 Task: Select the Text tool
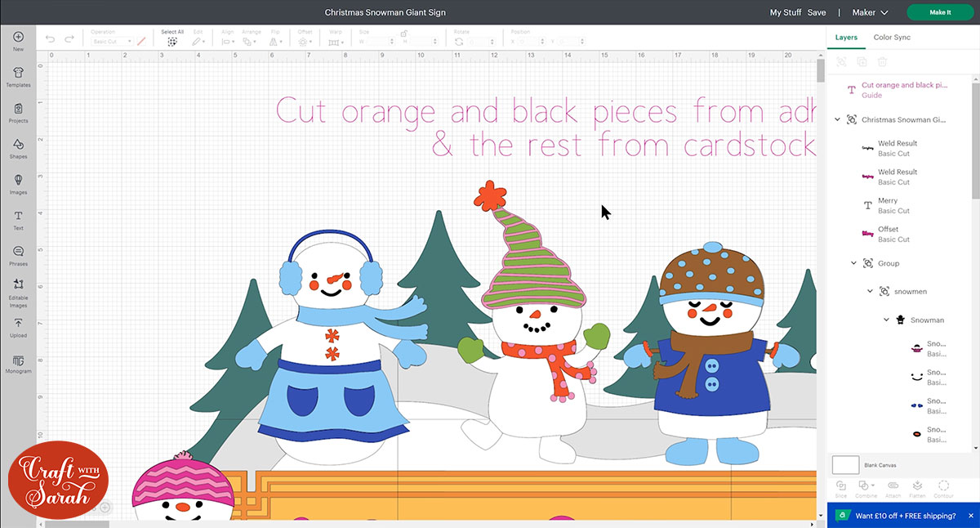tap(18, 217)
